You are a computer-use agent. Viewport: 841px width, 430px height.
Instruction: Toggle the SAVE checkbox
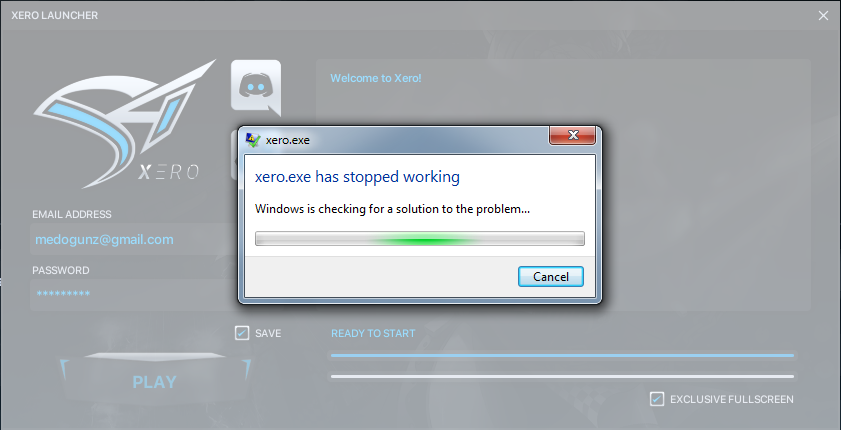[x=242, y=333]
